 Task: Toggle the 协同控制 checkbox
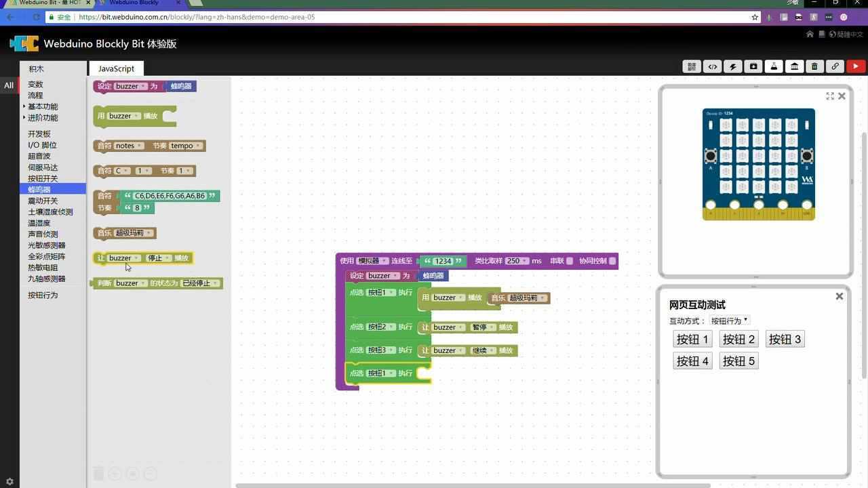coord(612,261)
